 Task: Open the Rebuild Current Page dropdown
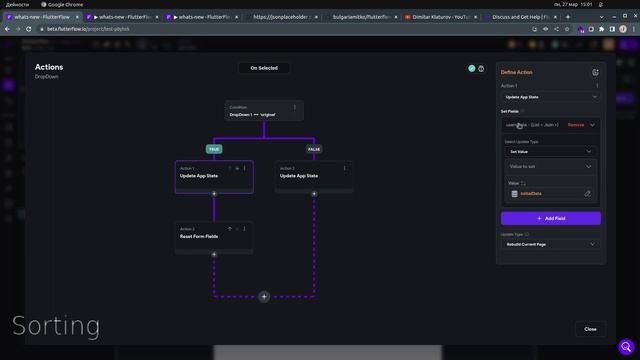tap(550, 244)
